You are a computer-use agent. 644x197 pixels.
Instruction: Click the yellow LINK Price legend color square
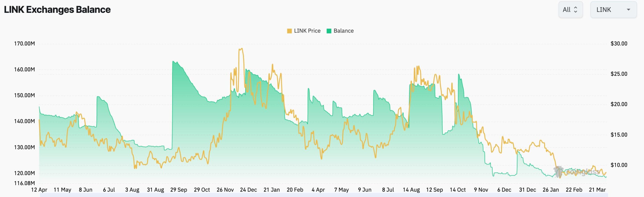coord(289,31)
